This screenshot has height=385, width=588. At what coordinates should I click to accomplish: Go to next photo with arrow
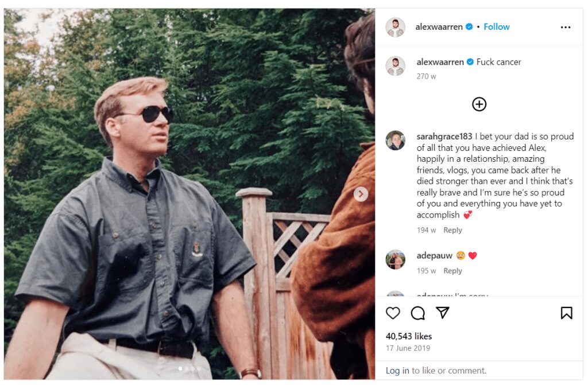pyautogui.click(x=361, y=194)
